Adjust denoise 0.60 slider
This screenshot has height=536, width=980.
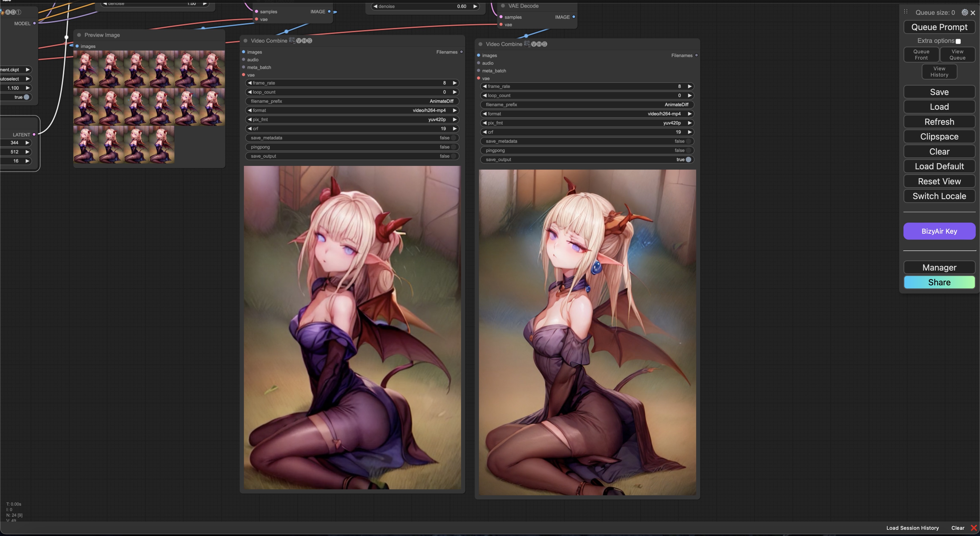(x=425, y=7)
